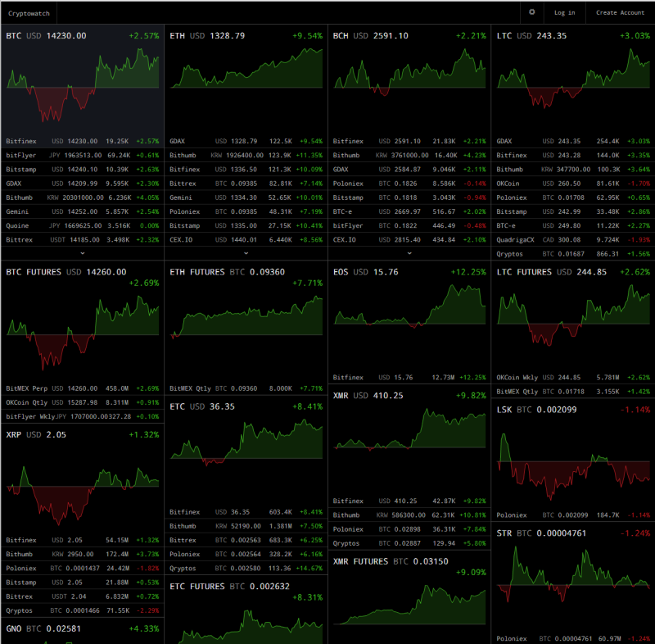Viewport: 655px width, 644px height.
Task: Select the GDAX USD 2584.87 row
Action: [409, 170]
